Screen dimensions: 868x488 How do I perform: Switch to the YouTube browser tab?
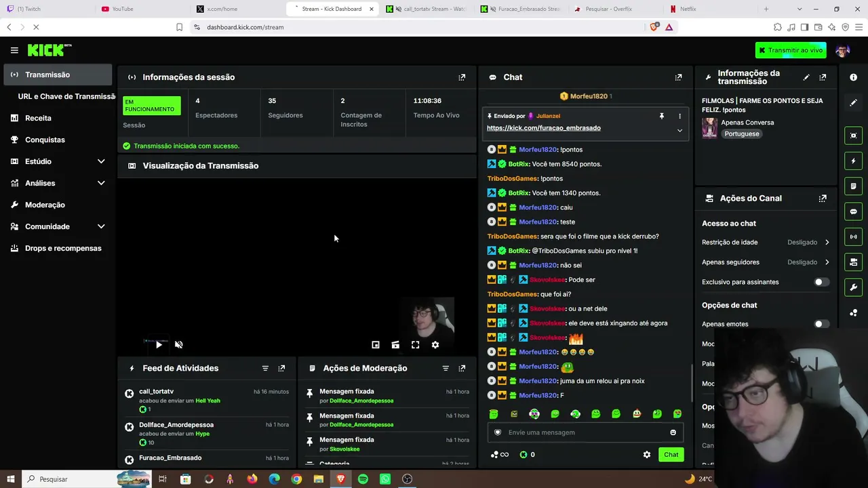tap(141, 9)
